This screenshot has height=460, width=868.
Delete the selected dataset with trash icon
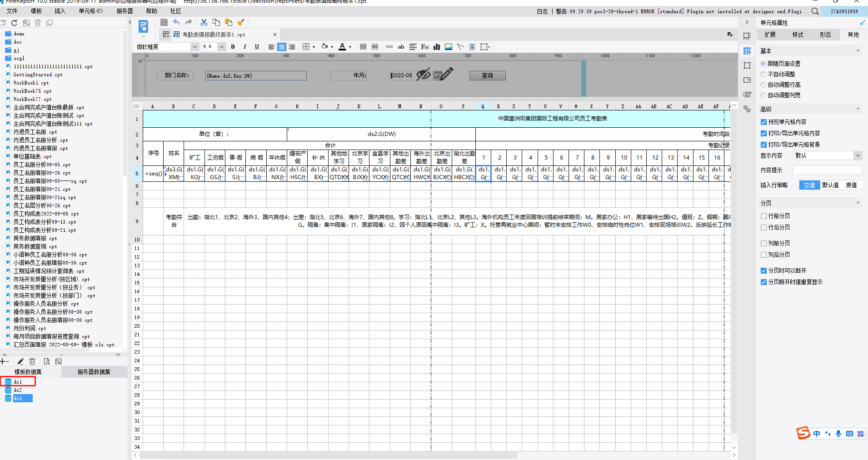pos(32,361)
